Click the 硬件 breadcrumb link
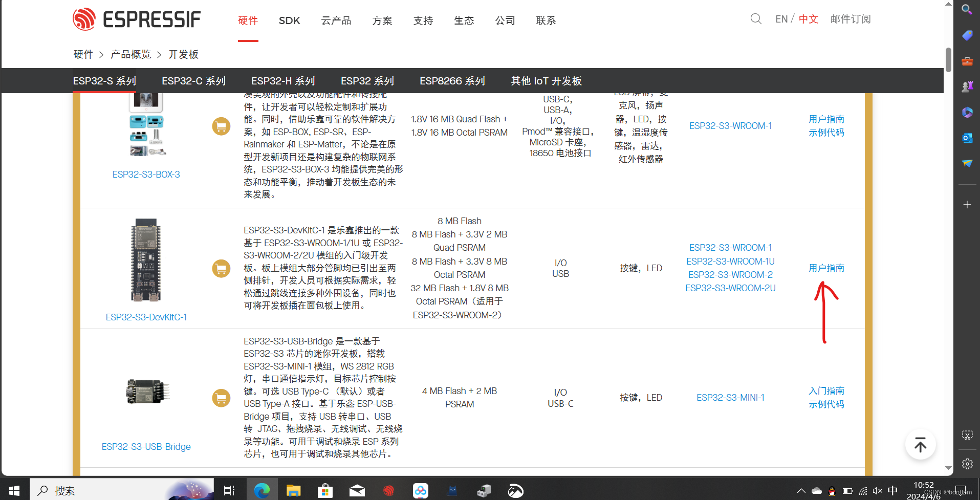The image size is (980, 500). point(83,54)
